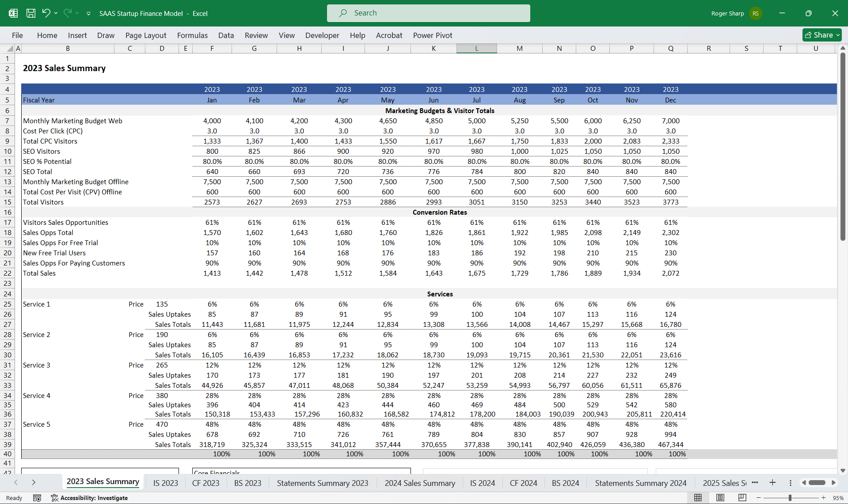The height and width of the screenshot is (504, 848).
Task: Click horizontal scrollbar left arrow
Action: pyautogui.click(x=804, y=483)
